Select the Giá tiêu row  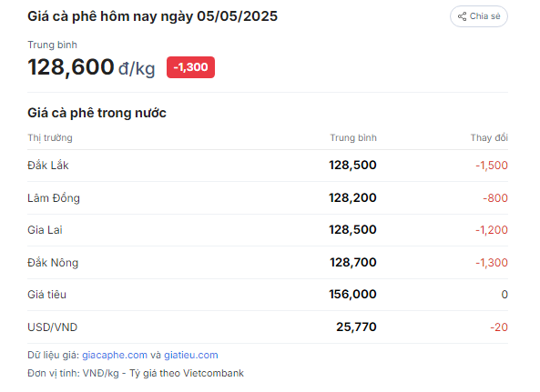pos(268,295)
